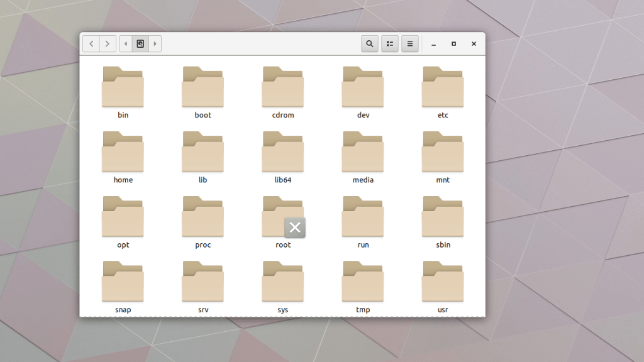
Task: Open the hamburger menu in toolbar
Action: [x=410, y=44]
